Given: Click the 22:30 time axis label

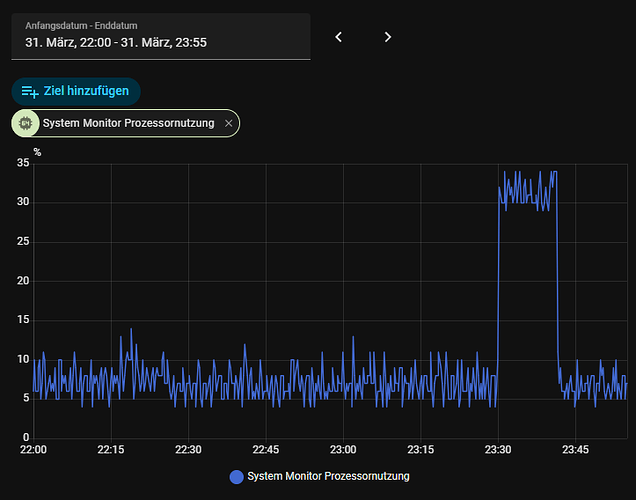Looking at the screenshot, I should tap(188, 450).
